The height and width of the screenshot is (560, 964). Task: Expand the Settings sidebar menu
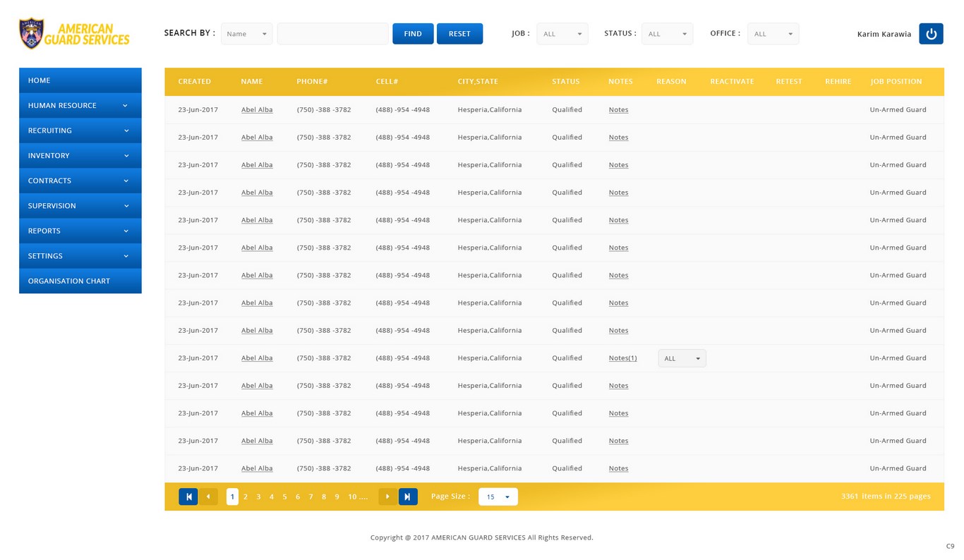80,256
